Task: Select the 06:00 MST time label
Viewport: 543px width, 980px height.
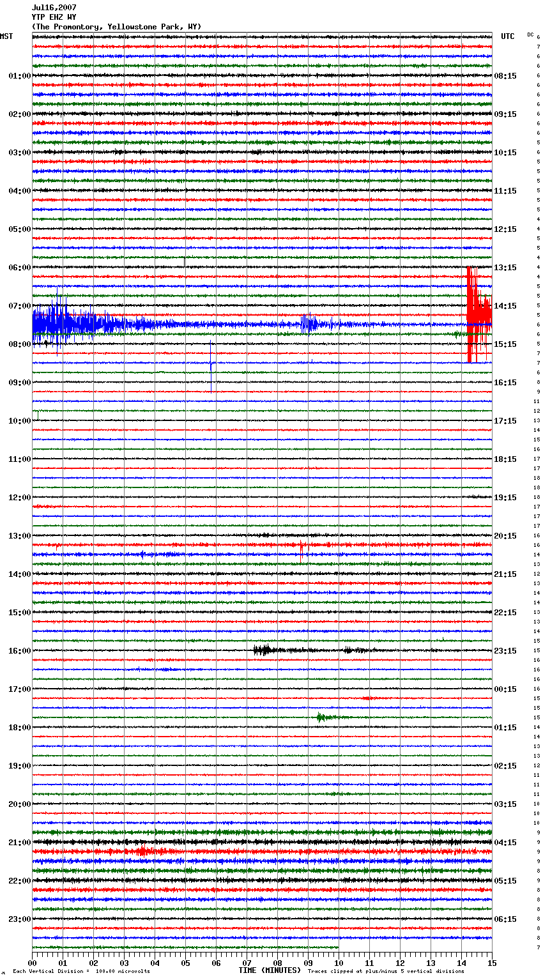Action: click(x=20, y=268)
